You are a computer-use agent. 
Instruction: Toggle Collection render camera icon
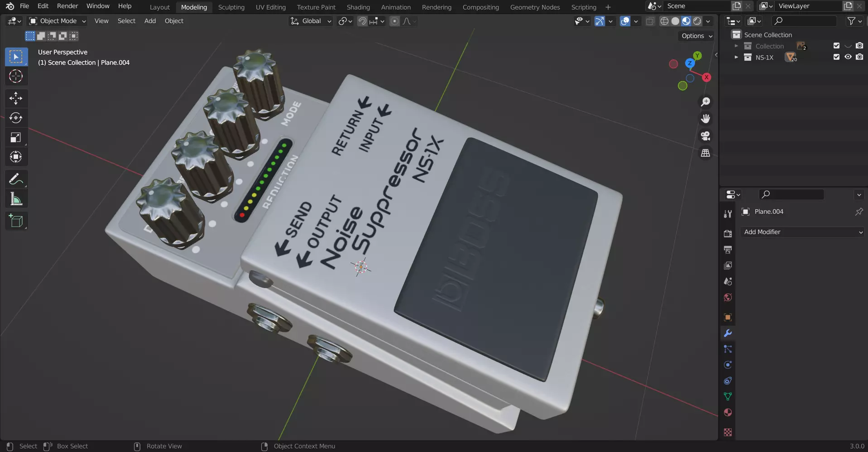[x=859, y=46]
